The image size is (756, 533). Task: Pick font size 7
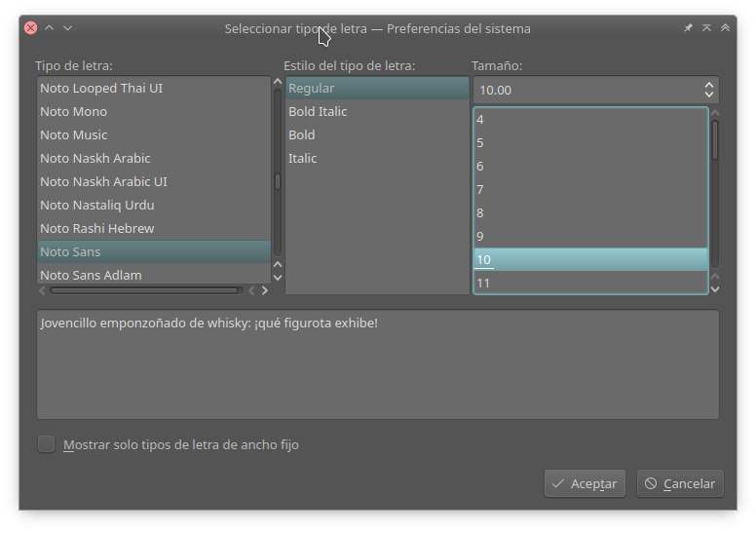pos(590,190)
